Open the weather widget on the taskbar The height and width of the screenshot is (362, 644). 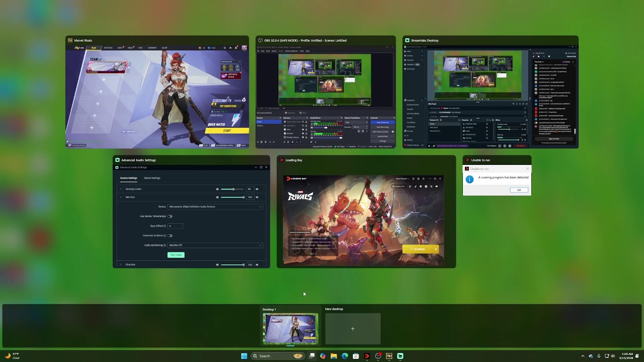tap(12, 356)
